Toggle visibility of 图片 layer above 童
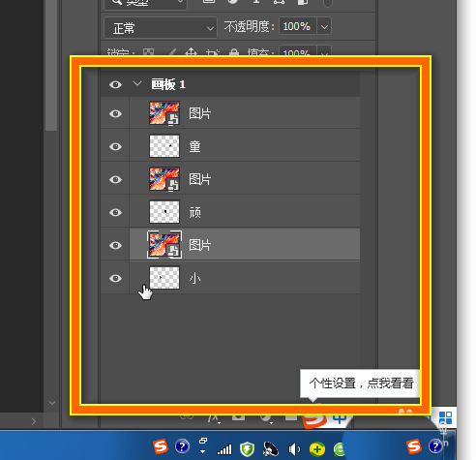Image resolution: width=476 pixels, height=460 pixels. click(x=115, y=113)
